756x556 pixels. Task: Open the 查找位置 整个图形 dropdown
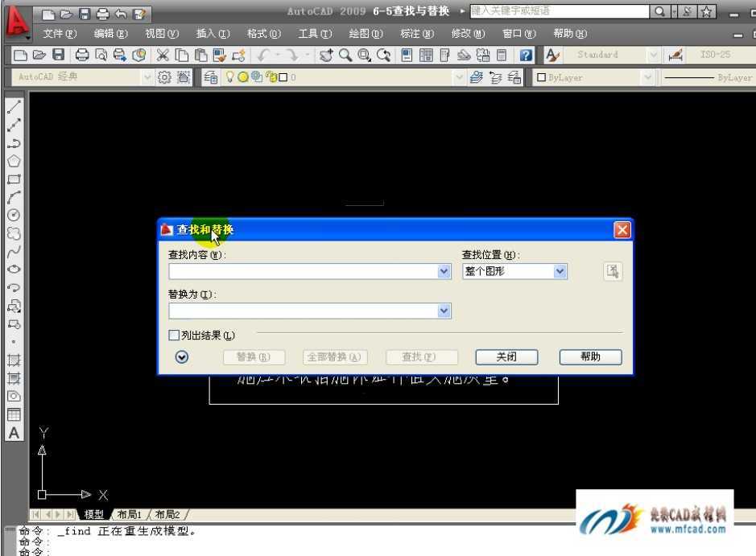tap(515, 271)
